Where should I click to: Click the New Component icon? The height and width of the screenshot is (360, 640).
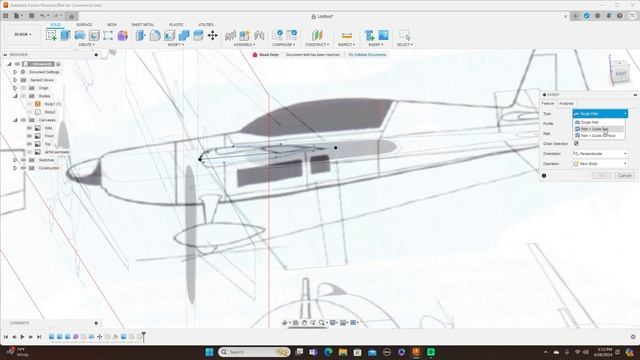(x=244, y=36)
